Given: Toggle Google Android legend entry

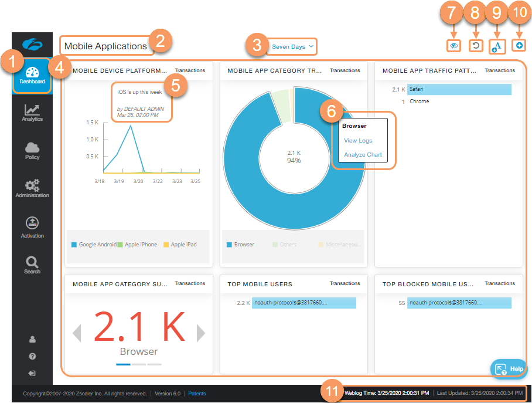Looking at the screenshot, I should tap(94, 245).
